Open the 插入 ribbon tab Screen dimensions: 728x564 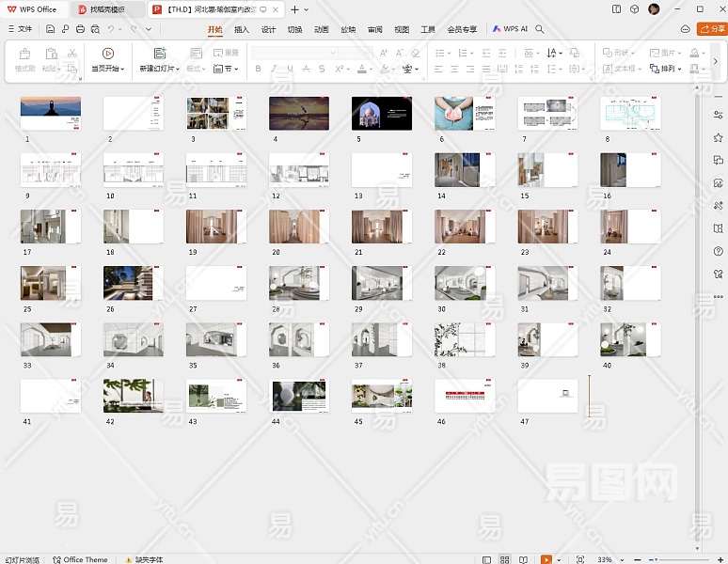[x=241, y=29]
